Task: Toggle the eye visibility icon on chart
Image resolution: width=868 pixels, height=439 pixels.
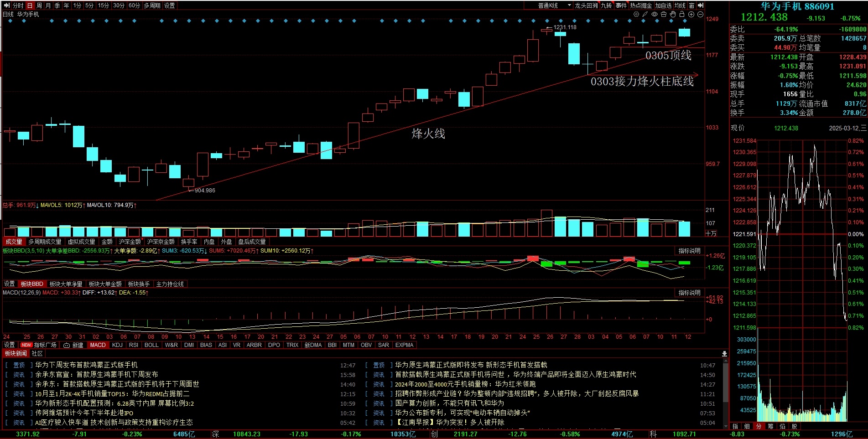Action: (655, 15)
